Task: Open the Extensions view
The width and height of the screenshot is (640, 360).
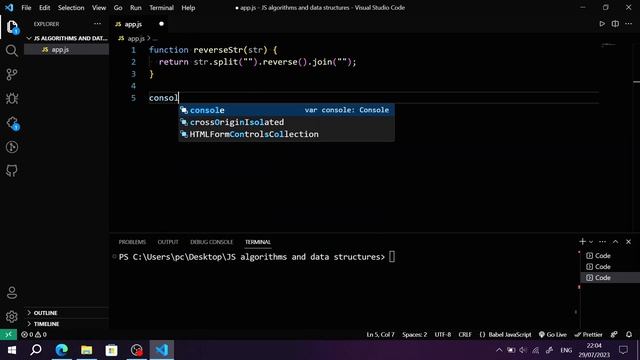Action: click(12, 122)
